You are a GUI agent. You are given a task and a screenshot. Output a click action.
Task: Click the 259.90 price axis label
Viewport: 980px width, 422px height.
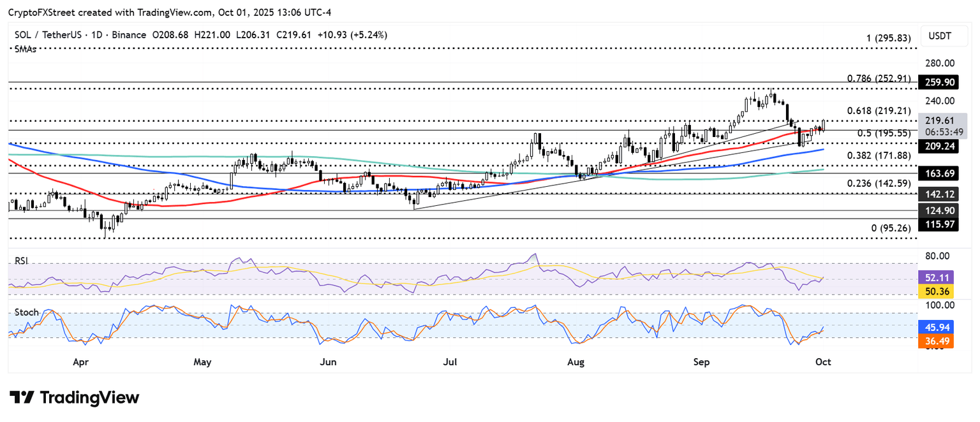(x=940, y=82)
